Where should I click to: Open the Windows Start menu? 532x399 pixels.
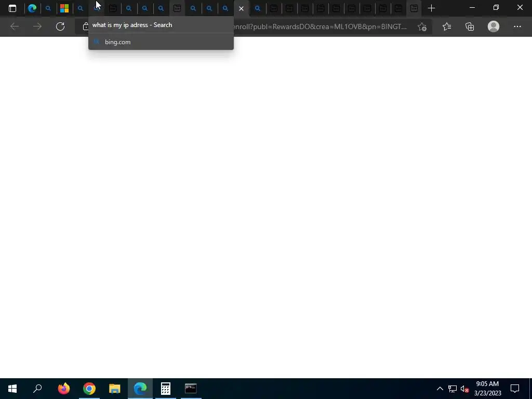tap(12, 389)
